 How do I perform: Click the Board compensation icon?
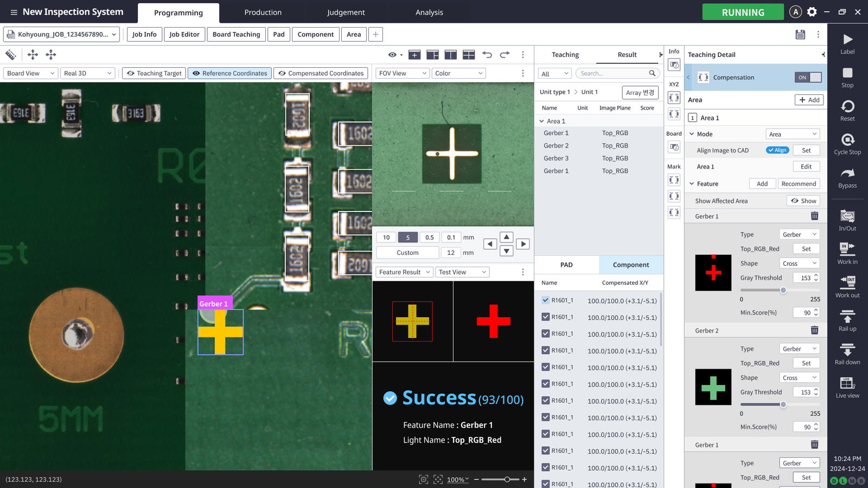pos(674,147)
